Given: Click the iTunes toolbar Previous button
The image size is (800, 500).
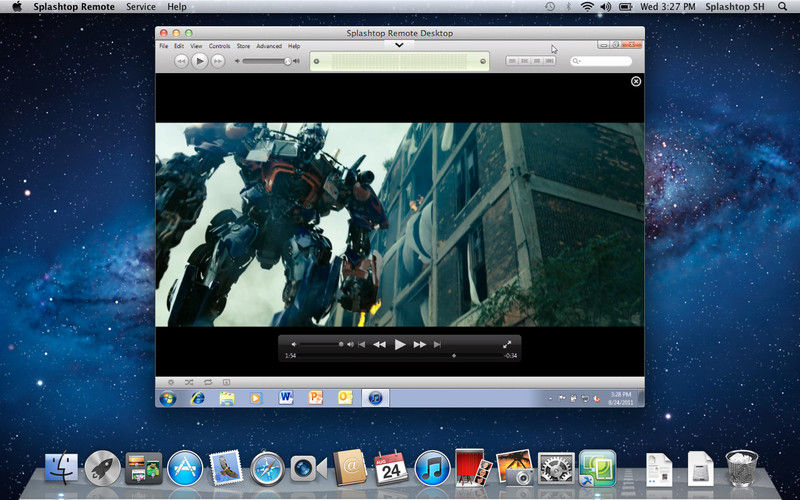Looking at the screenshot, I should (181, 62).
